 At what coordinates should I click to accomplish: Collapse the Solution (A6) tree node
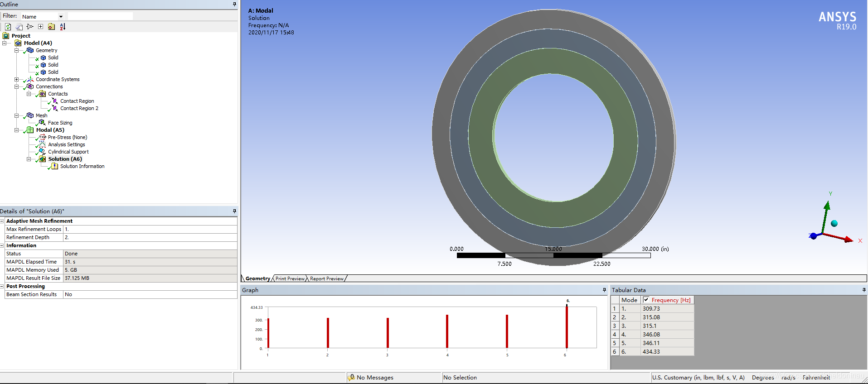[29, 159]
